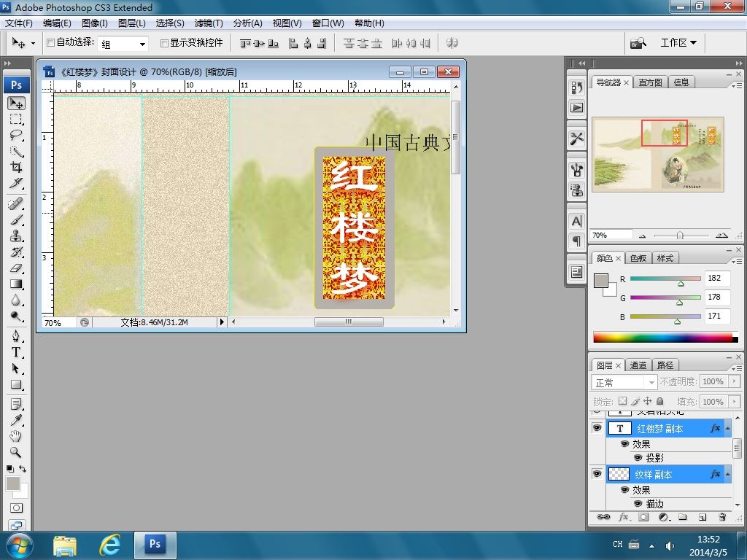The height and width of the screenshot is (560, 747).
Task: Select the Lasso tool
Action: [16, 135]
